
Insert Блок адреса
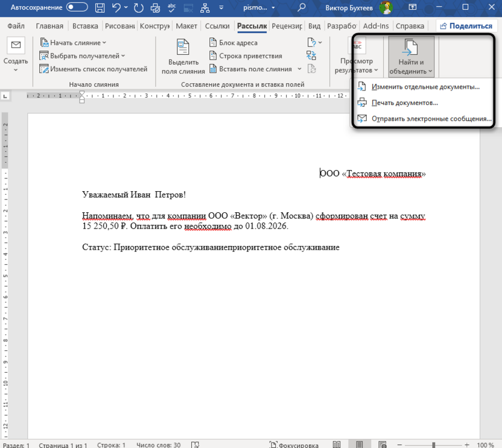tap(234, 43)
